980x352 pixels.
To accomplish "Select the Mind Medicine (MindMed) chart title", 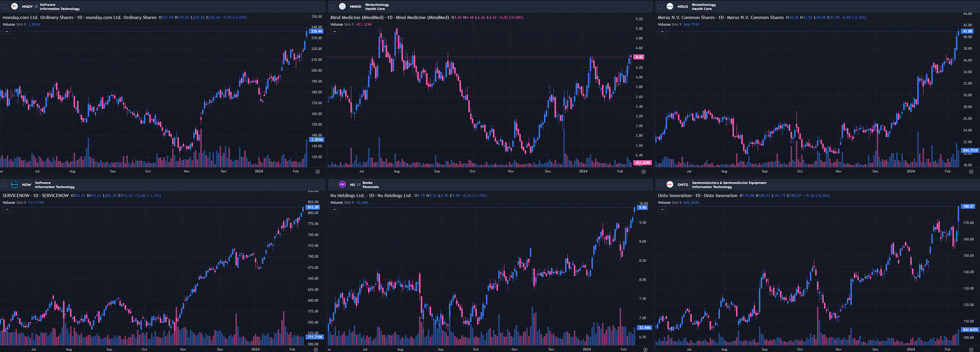I will pos(390,18).
